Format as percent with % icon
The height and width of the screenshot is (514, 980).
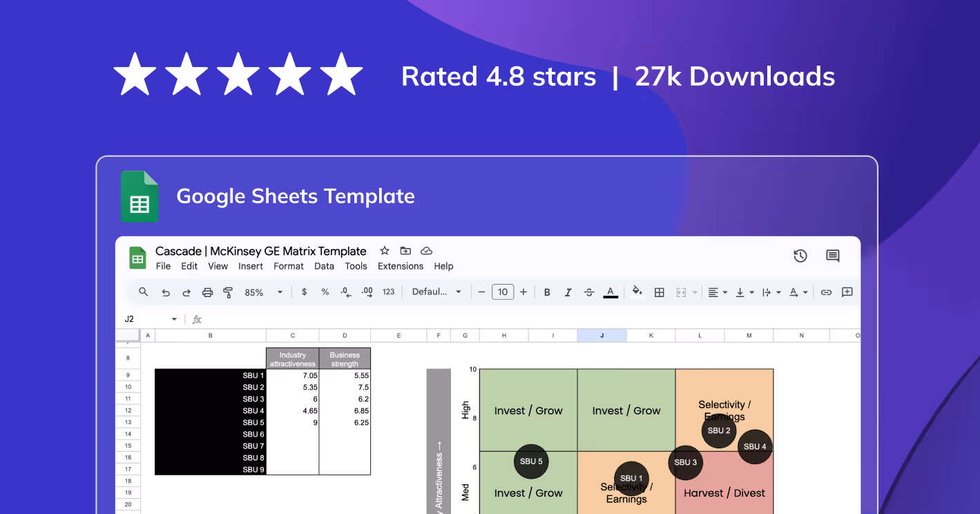325,292
